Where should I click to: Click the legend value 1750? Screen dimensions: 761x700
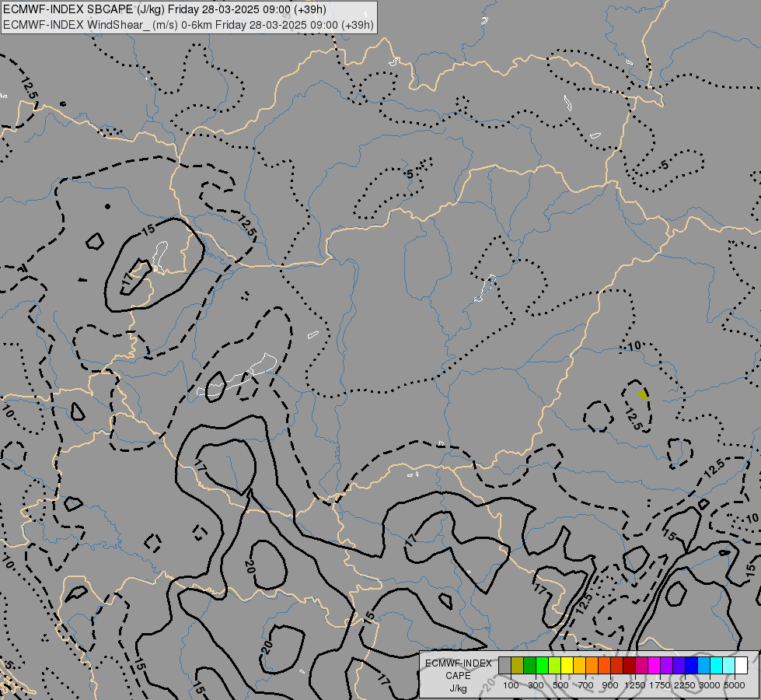coord(660,685)
